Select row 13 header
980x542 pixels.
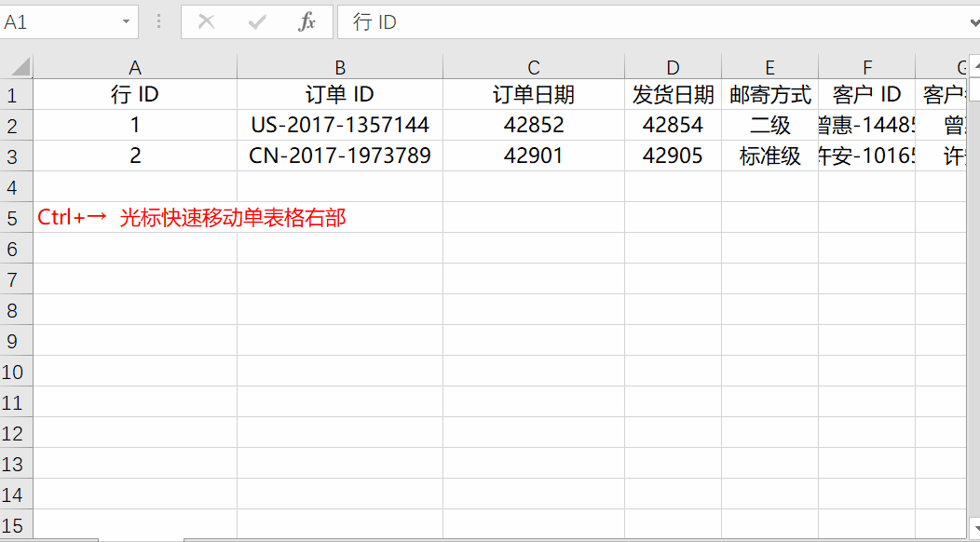[16, 463]
